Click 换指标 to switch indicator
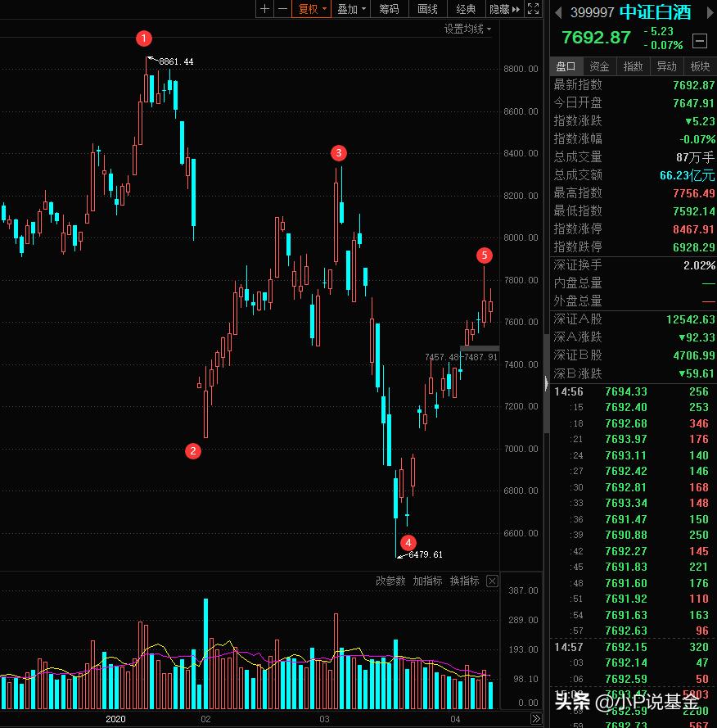Image resolution: width=717 pixels, height=728 pixels. [465, 581]
